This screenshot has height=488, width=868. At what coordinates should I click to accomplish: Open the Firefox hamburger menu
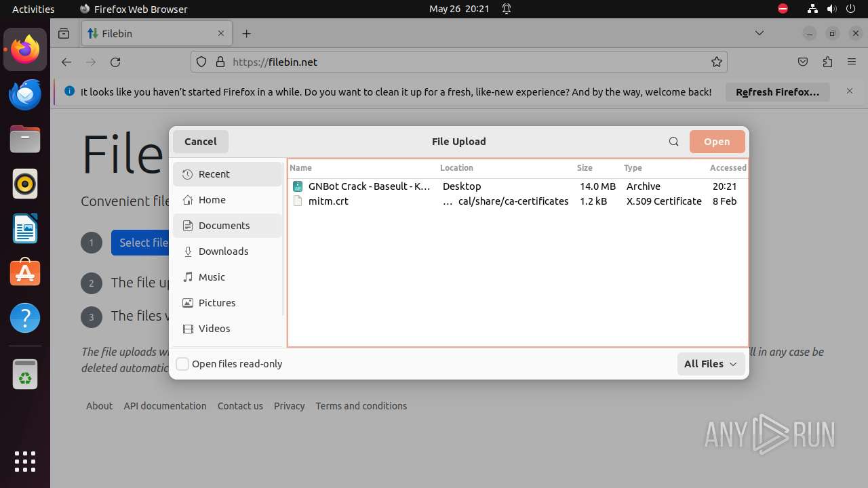(x=852, y=62)
